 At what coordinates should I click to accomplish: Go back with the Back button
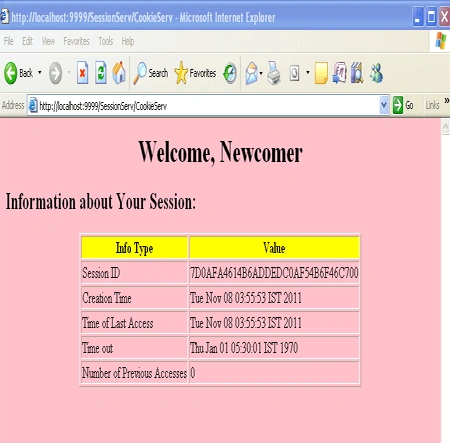(18, 73)
